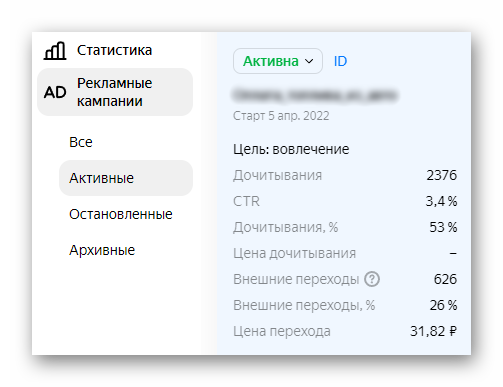
Task: Switch to Остановленные campaigns
Action: pos(121,214)
